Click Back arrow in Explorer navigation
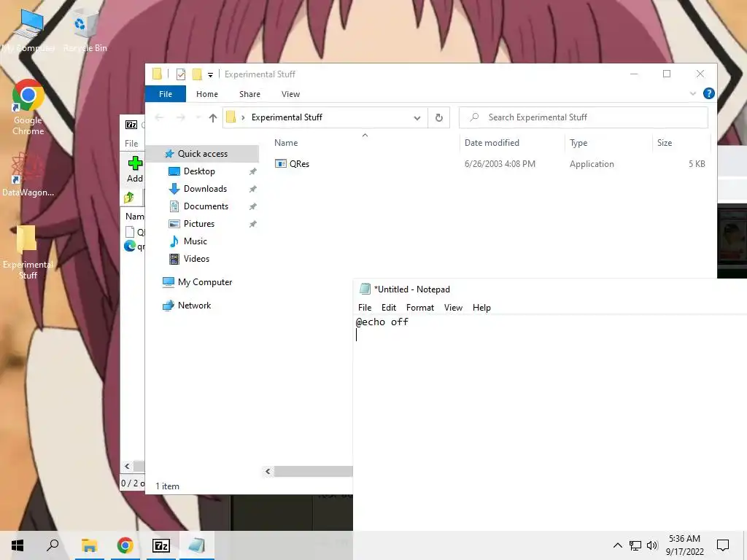Image resolution: width=747 pixels, height=560 pixels. coord(160,117)
